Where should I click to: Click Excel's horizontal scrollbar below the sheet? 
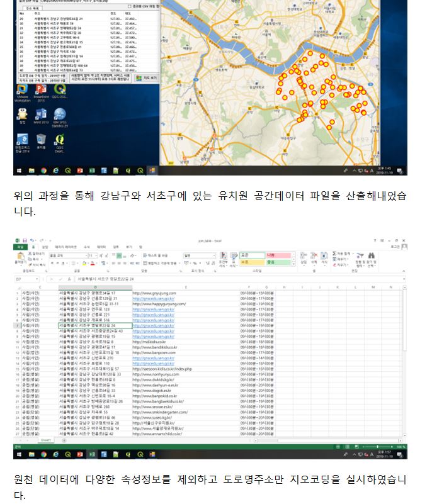click(x=329, y=440)
